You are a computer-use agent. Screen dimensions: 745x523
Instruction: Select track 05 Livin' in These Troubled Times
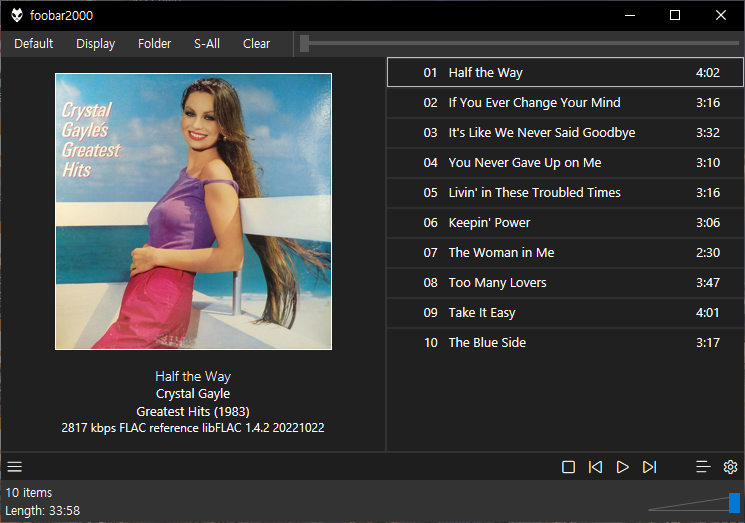(565, 192)
